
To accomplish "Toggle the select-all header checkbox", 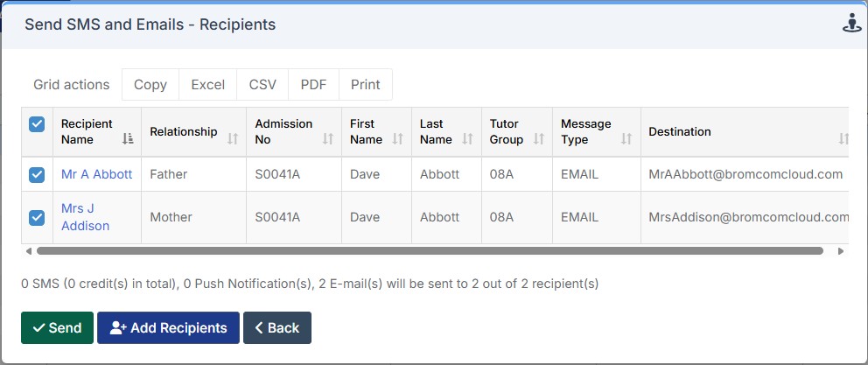I will point(37,124).
